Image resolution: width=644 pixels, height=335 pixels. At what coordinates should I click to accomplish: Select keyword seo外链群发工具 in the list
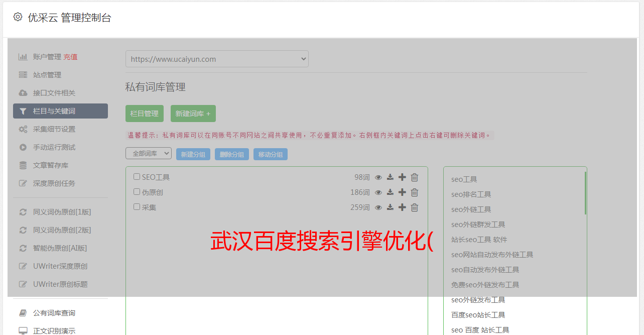478,225
